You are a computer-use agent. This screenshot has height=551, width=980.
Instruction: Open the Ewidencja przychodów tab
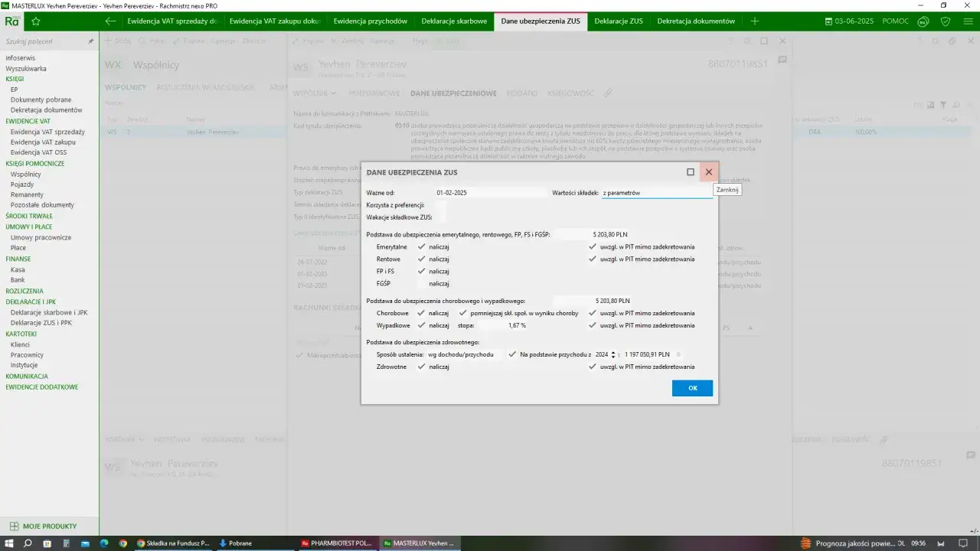[x=370, y=21]
